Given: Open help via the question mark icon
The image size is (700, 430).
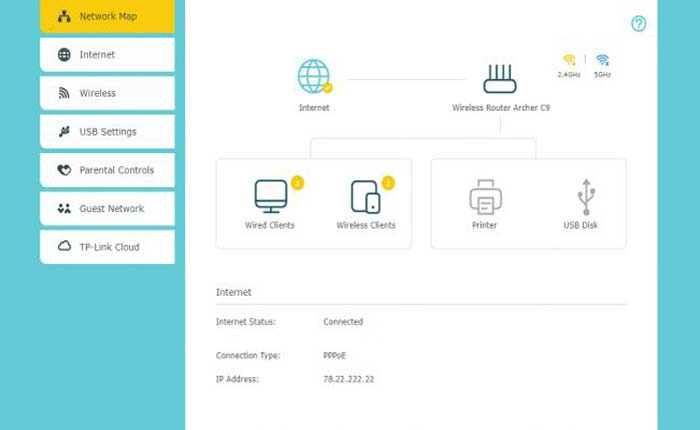Looking at the screenshot, I should pyautogui.click(x=638, y=24).
